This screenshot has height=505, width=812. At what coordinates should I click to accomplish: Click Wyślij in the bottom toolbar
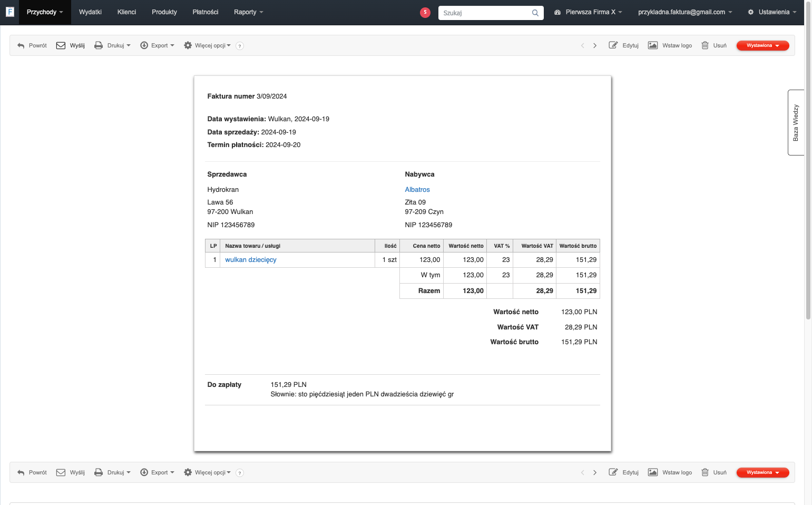click(x=71, y=473)
